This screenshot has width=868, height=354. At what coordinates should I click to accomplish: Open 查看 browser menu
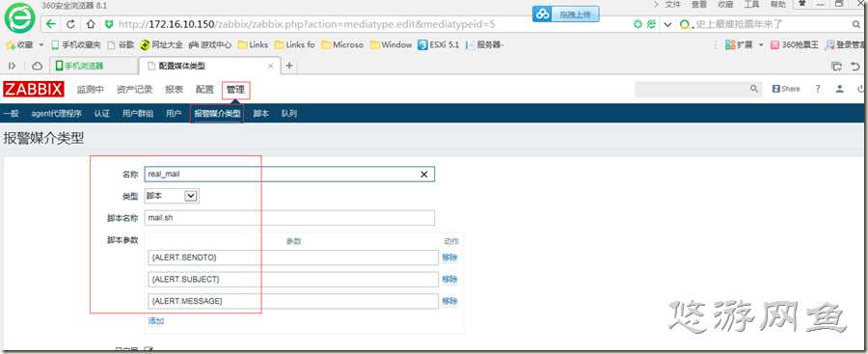[698, 5]
